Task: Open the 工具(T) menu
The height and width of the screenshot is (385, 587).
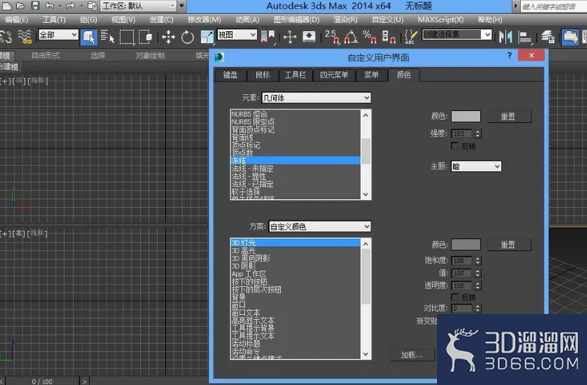Action: pos(54,20)
